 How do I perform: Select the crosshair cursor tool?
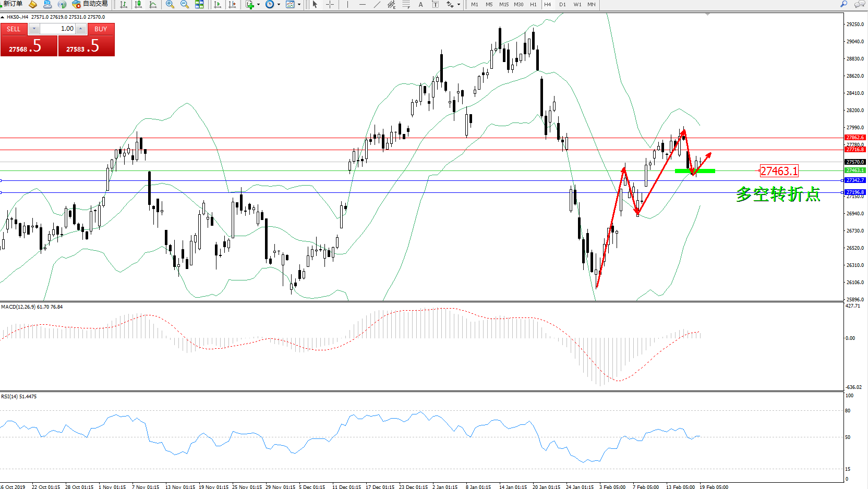tap(330, 4)
